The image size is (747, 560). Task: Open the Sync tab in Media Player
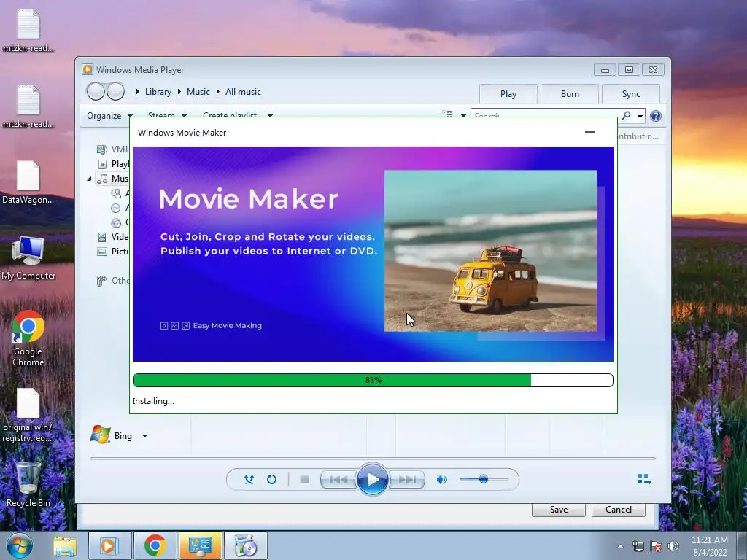click(x=631, y=94)
